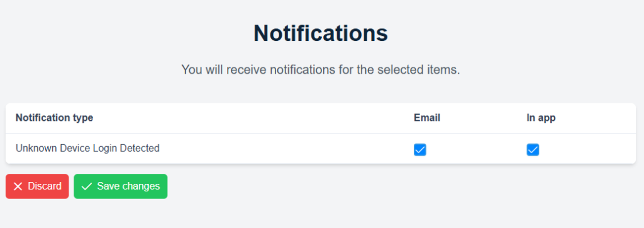Click the Notification type column header
This screenshot has width=644, height=228.
[54, 118]
